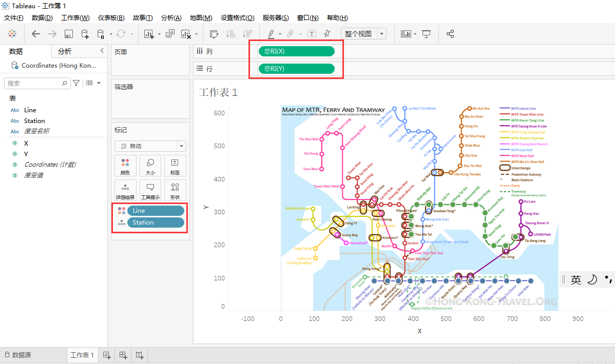The image size is (615, 364).
Task: Click the save workbook icon
Action: [x=69, y=34]
